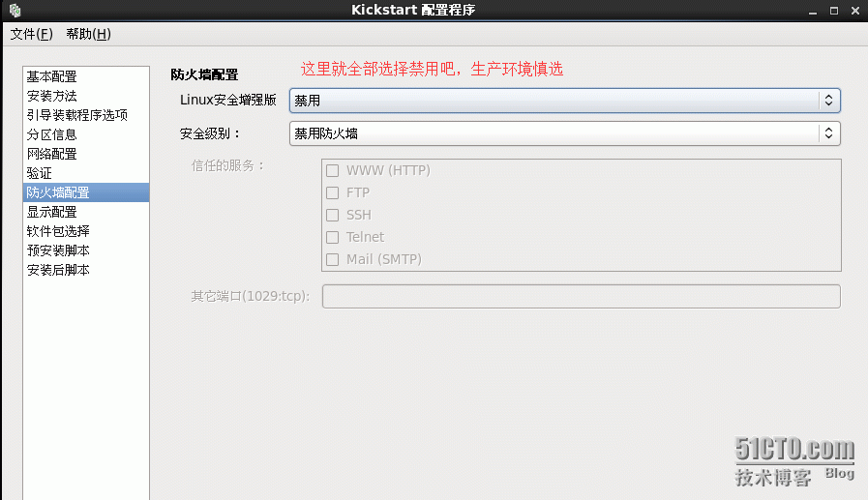Select 验证 in the sidebar list
868x500 pixels.
pyautogui.click(x=86, y=173)
